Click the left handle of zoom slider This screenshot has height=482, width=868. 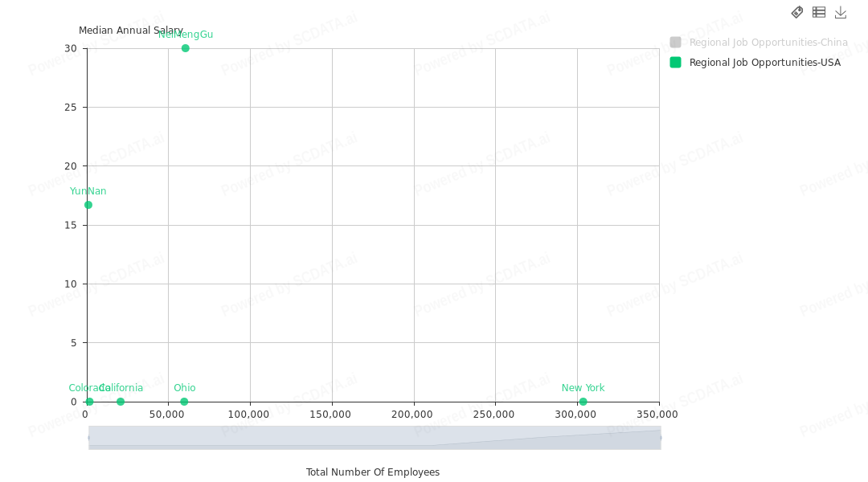coord(89,438)
